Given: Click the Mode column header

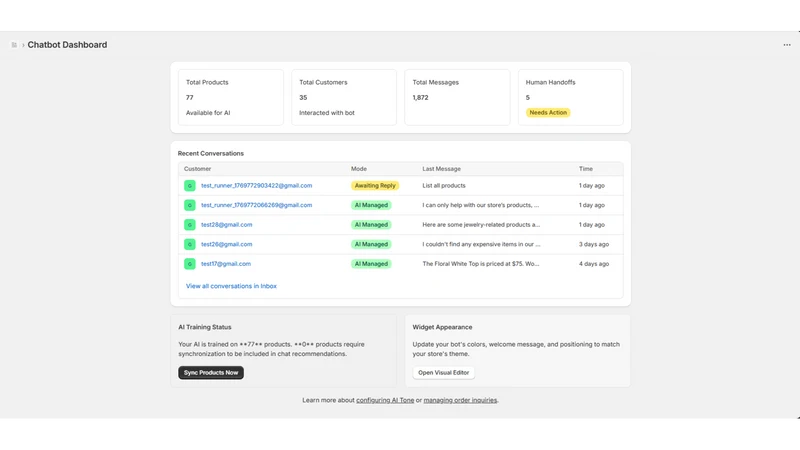Looking at the screenshot, I should point(359,169).
